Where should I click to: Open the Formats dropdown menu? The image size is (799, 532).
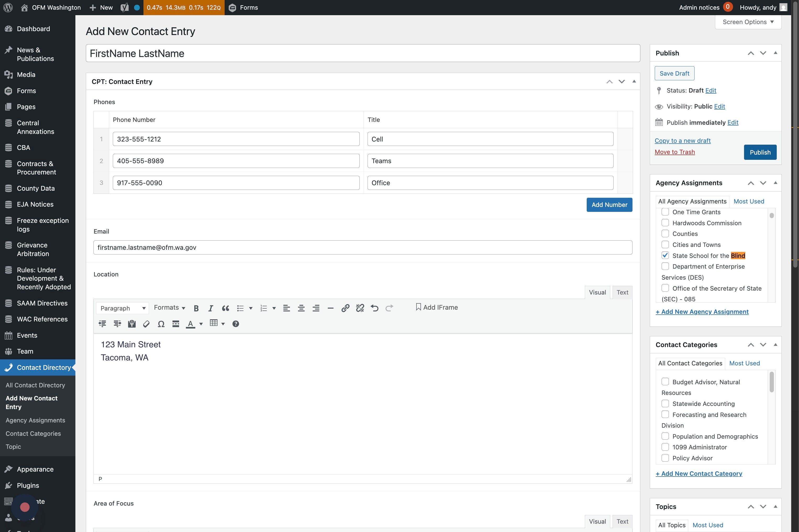point(169,308)
